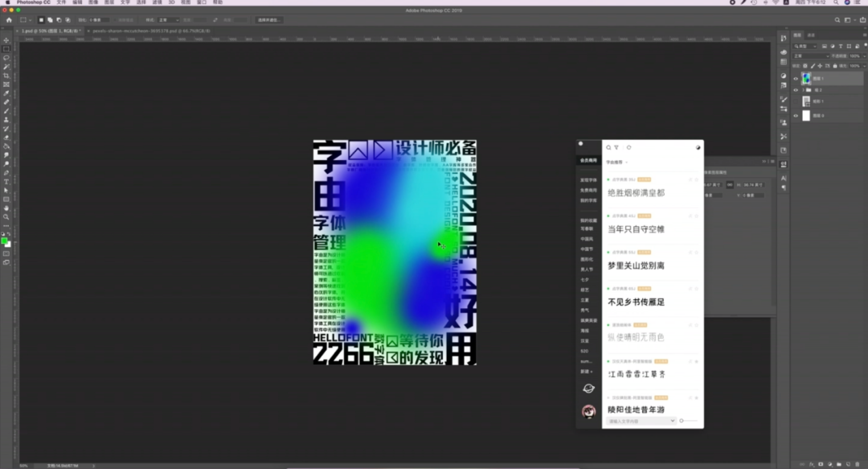Click the layer fx styles icon
The height and width of the screenshot is (469, 868).
(812, 464)
